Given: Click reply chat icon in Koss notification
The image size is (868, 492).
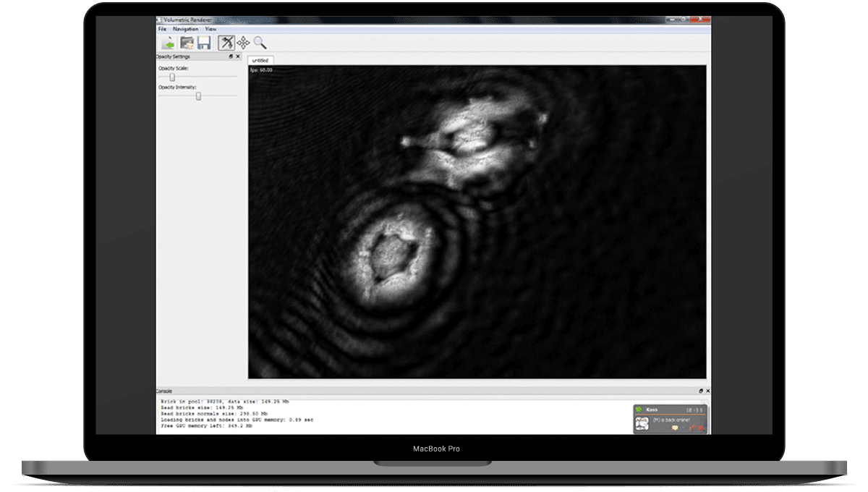Looking at the screenshot, I should point(676,428).
